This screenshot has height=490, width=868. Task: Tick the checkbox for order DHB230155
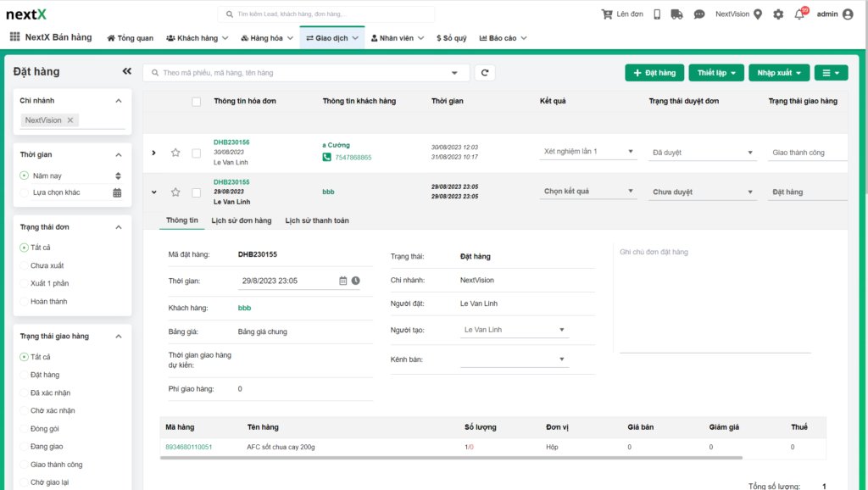click(197, 192)
